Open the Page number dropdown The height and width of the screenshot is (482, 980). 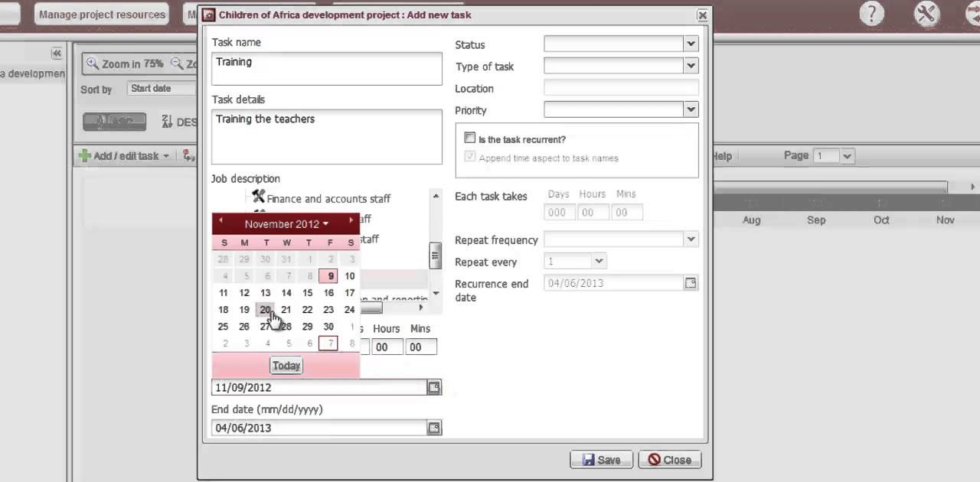tap(846, 156)
